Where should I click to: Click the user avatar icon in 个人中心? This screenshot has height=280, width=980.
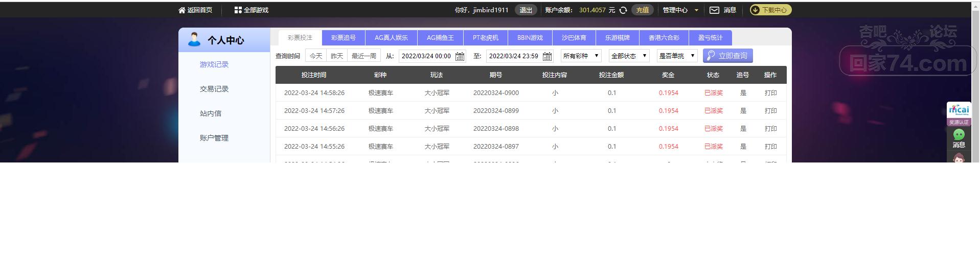tap(194, 39)
